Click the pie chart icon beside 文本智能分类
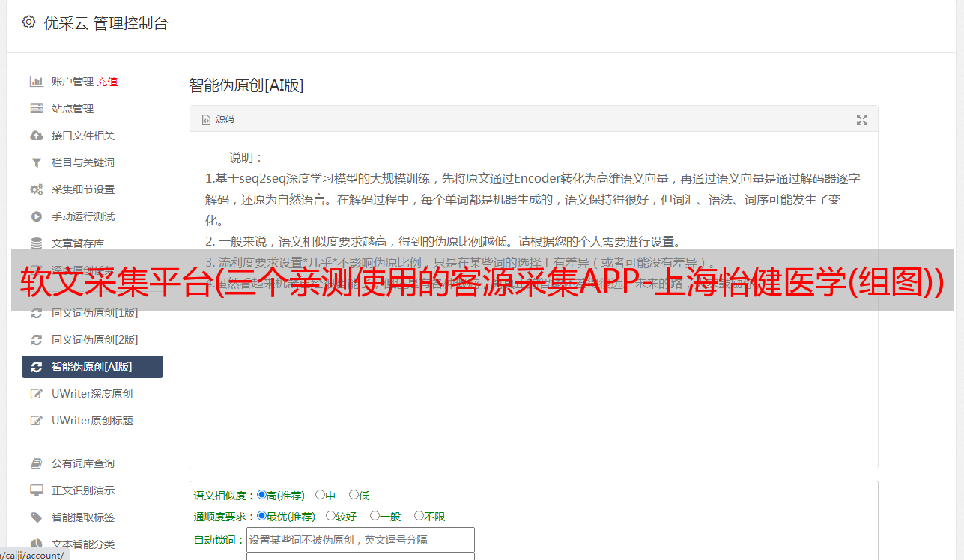The width and height of the screenshot is (964, 560). tap(36, 544)
